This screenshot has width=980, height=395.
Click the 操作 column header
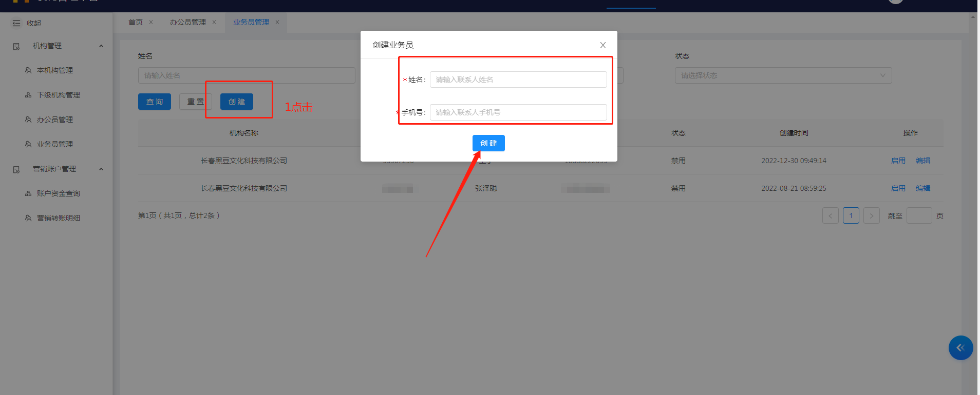(911, 133)
